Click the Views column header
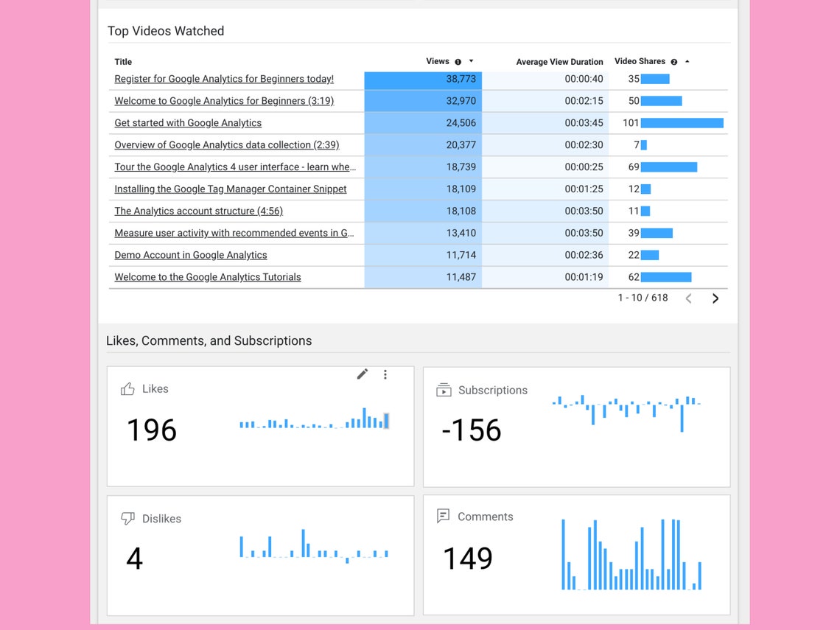This screenshot has height=630, width=840. point(438,61)
